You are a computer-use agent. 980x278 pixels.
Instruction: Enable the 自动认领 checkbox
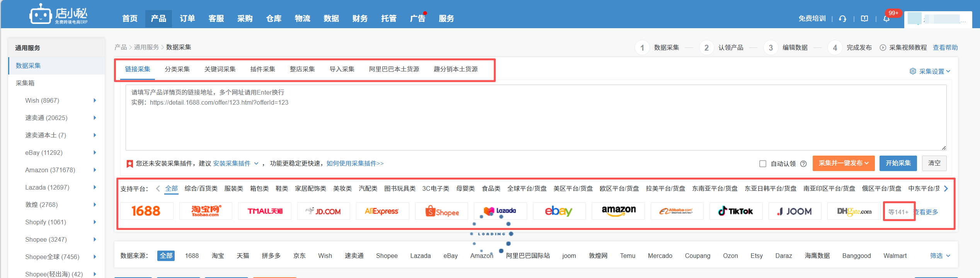(x=763, y=164)
